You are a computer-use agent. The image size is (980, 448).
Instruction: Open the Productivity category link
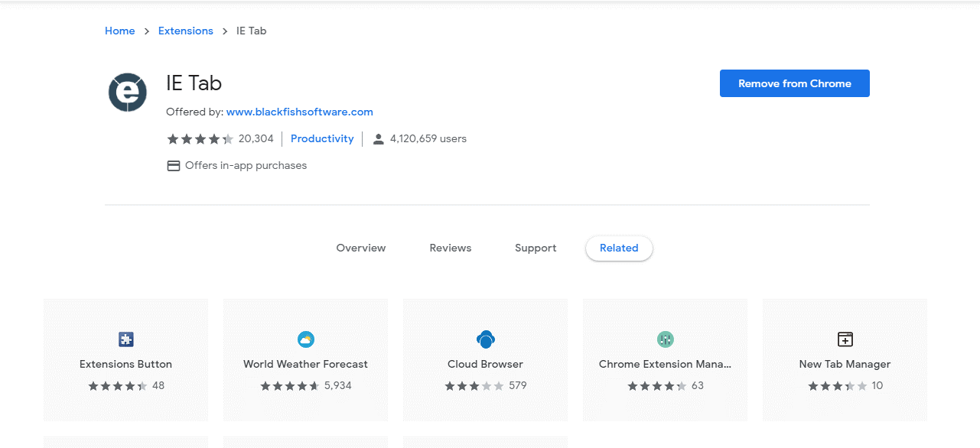(x=322, y=139)
